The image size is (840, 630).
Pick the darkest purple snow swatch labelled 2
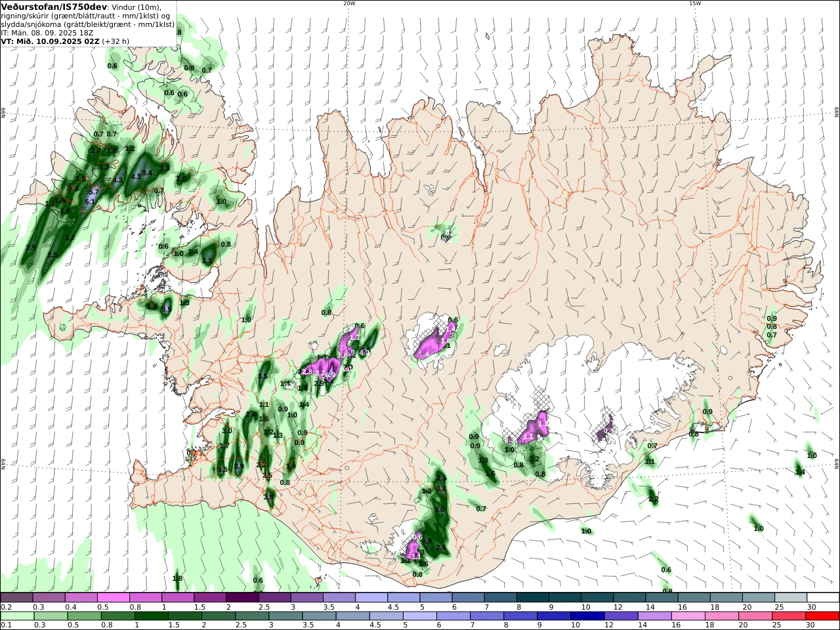point(242,597)
